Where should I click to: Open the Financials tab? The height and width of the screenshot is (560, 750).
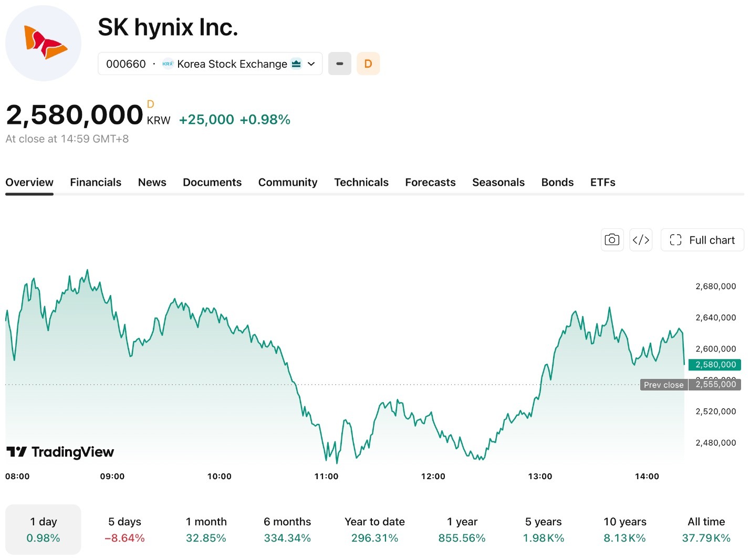(96, 182)
